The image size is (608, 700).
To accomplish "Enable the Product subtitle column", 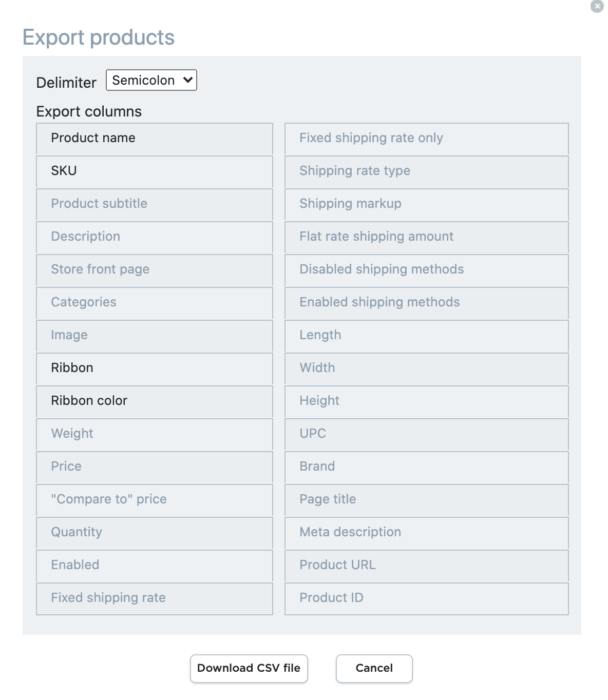I will (154, 204).
